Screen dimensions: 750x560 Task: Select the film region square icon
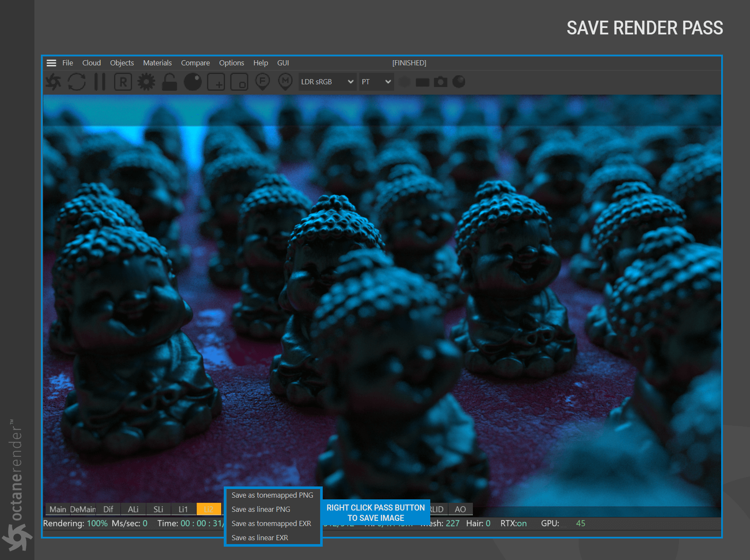tap(239, 82)
